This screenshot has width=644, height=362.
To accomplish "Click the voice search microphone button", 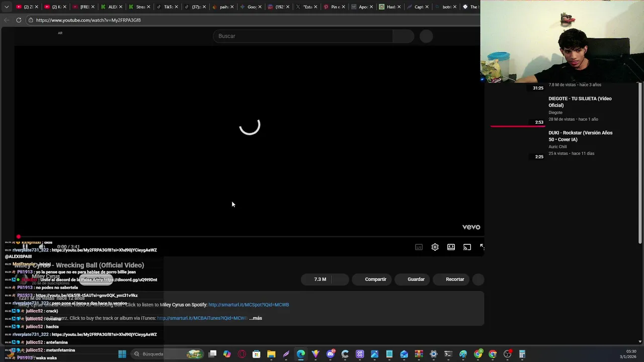I will 426,36.
